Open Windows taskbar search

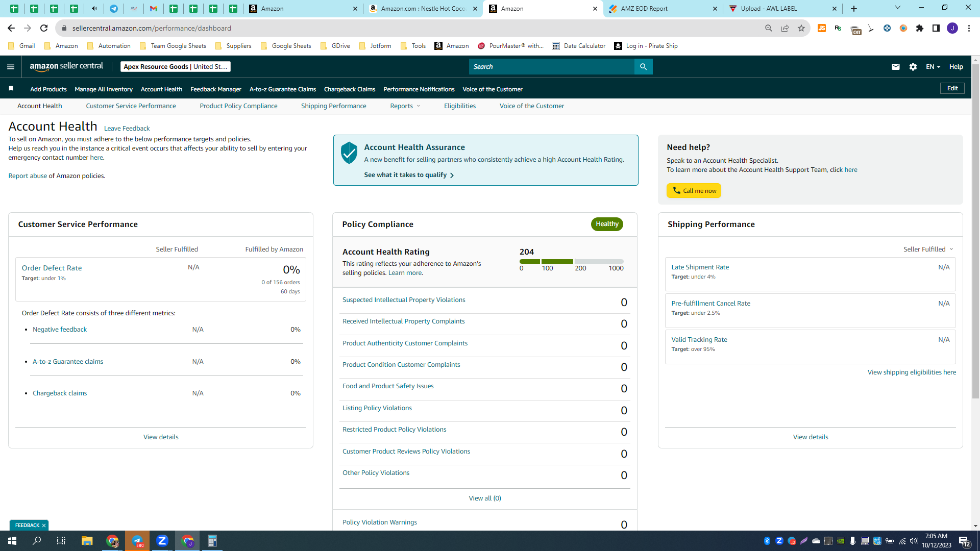pyautogui.click(x=37, y=541)
